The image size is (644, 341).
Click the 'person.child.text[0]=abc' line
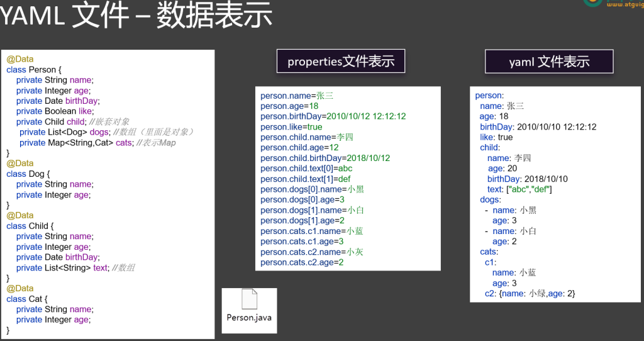tap(306, 169)
